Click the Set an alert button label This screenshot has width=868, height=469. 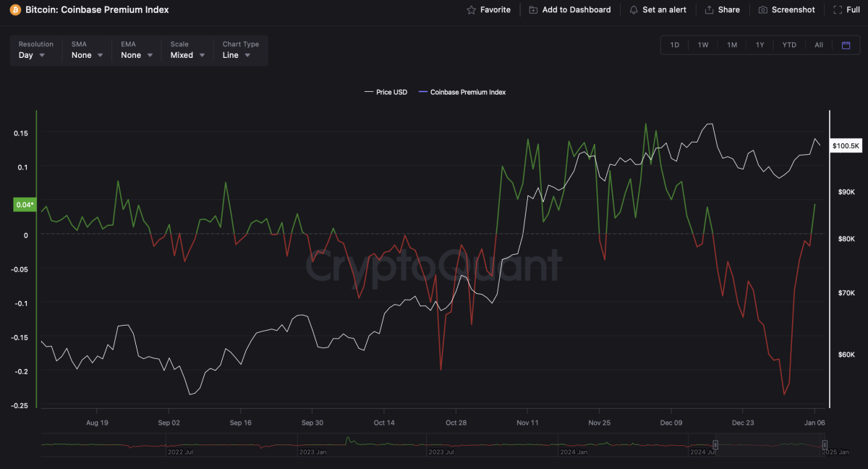click(x=664, y=10)
